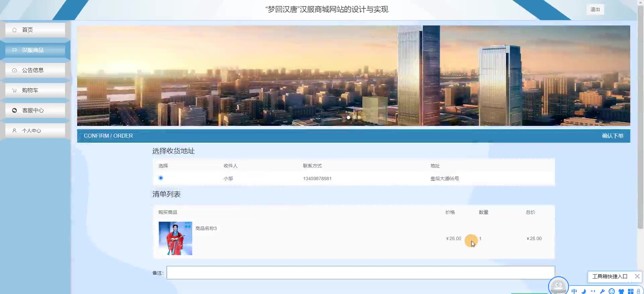The image size is (644, 294).
Task: Open the toolbox grid icon
Action: pos(631,291)
